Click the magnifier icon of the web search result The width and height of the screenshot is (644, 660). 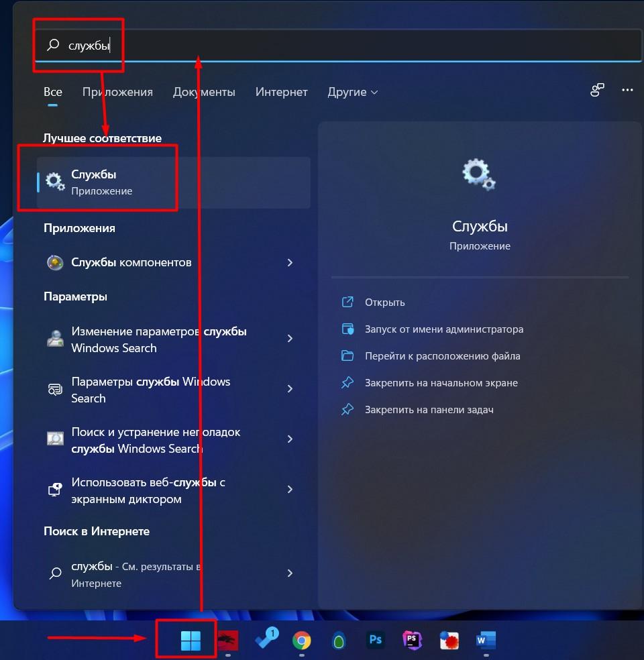click(55, 573)
